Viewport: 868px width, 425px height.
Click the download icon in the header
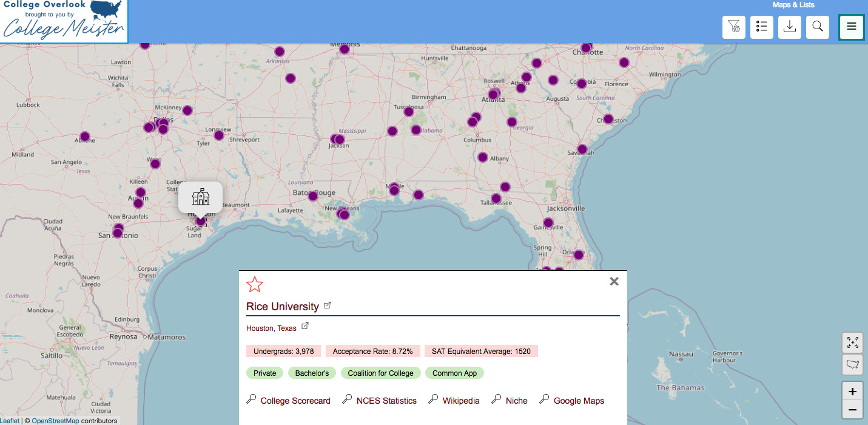tap(790, 27)
